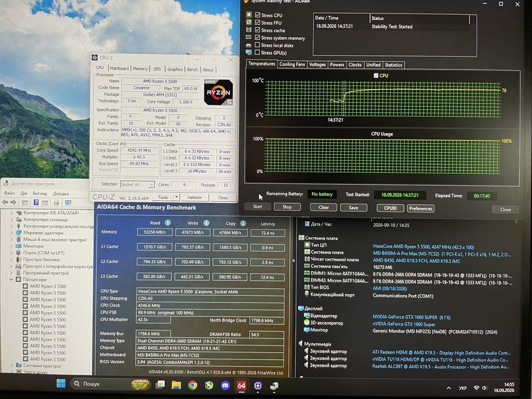The image size is (532, 399).
Task: Open the Вигляд menu in Device Manager
Action: (x=40, y=193)
